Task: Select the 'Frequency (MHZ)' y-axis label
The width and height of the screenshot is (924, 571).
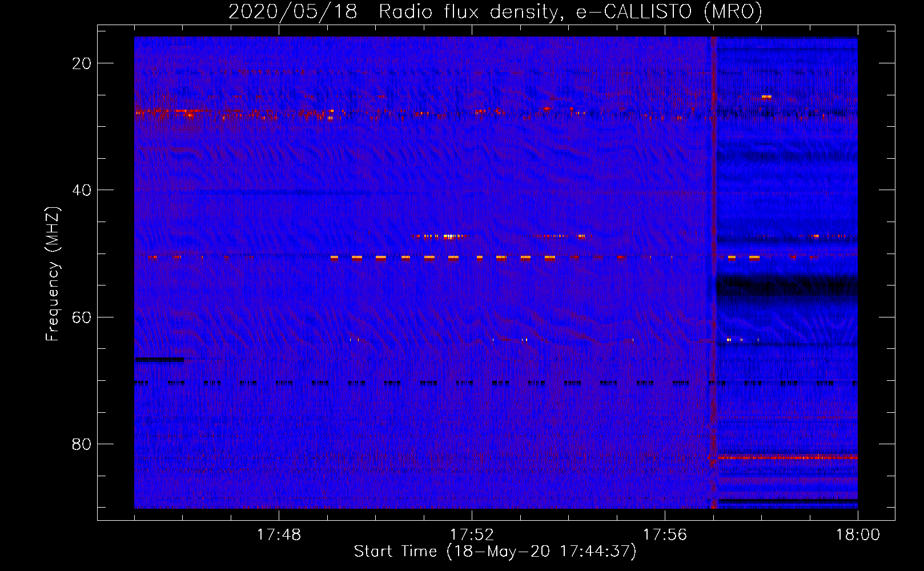Action: [x=53, y=274]
